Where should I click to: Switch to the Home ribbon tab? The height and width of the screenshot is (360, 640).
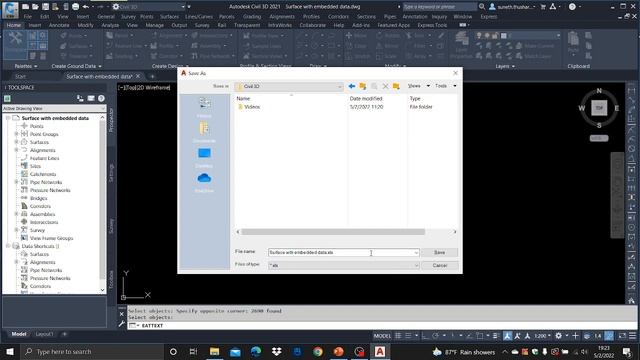click(x=13, y=25)
